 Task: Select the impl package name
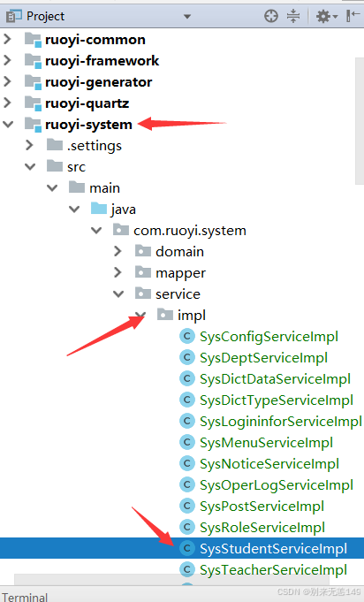click(x=192, y=316)
